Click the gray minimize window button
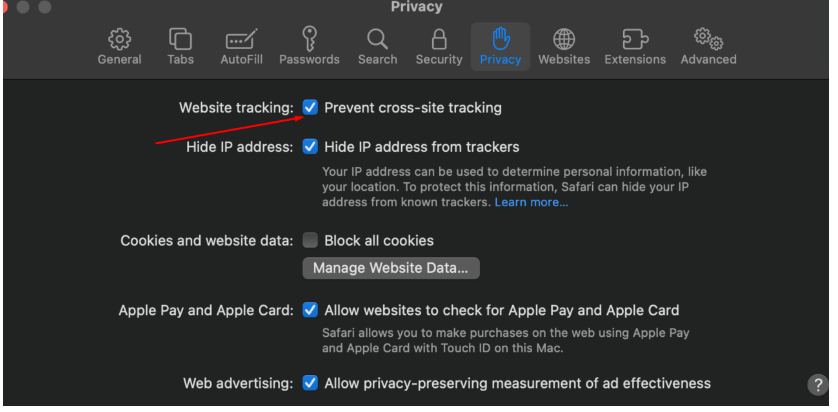The height and width of the screenshot is (412, 838). coord(22,7)
